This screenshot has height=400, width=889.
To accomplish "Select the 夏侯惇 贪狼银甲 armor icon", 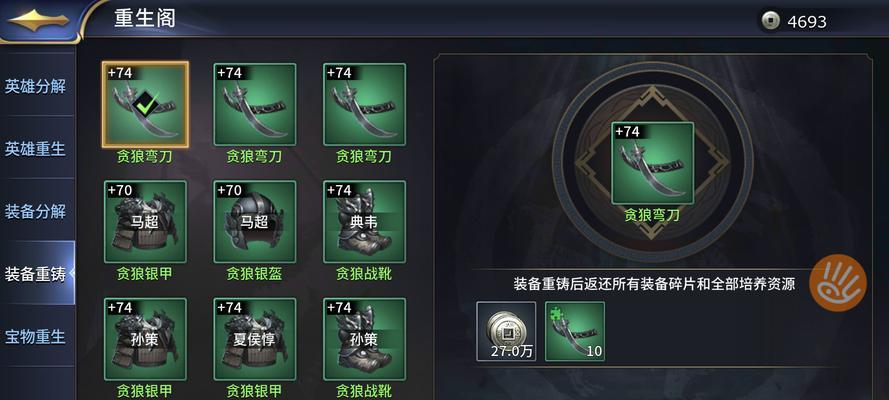I will tap(255, 339).
